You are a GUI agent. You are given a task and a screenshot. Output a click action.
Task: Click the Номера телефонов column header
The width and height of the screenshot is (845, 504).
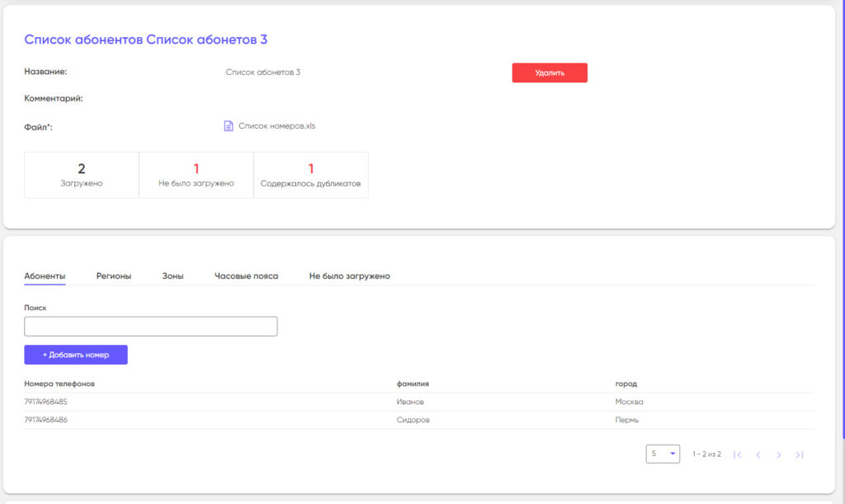click(x=59, y=384)
